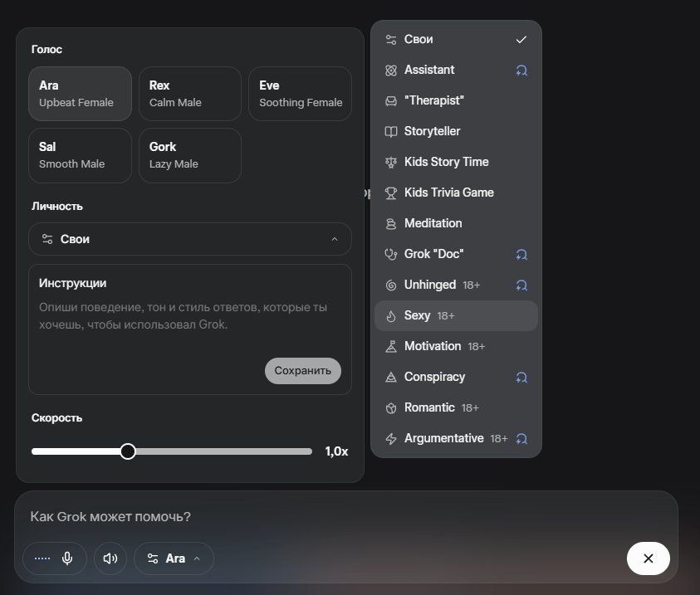Select the Grok "Doc" personality

tap(456, 254)
